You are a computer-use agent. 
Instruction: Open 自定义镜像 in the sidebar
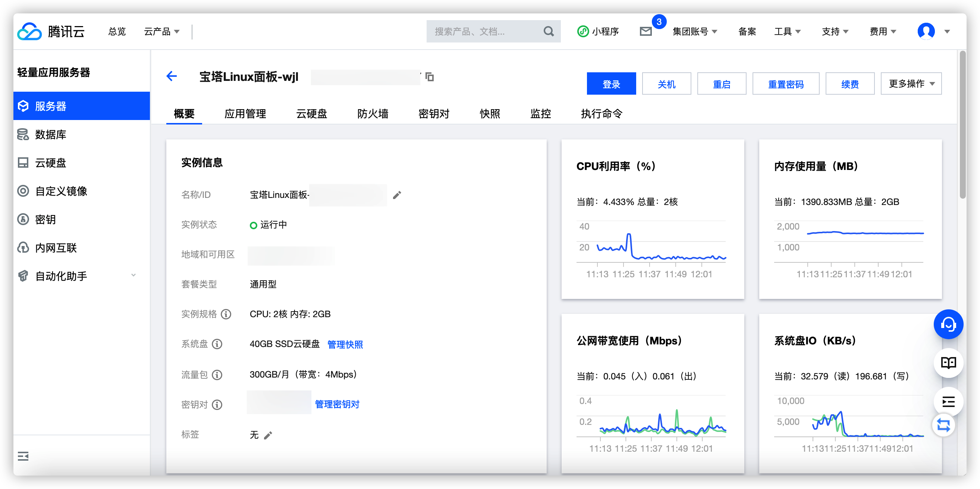(81, 191)
